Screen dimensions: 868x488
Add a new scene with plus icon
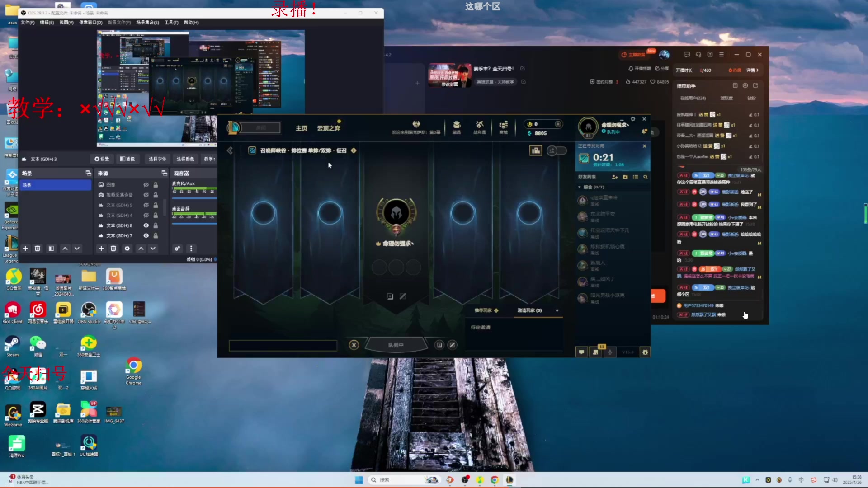pyautogui.click(x=25, y=249)
